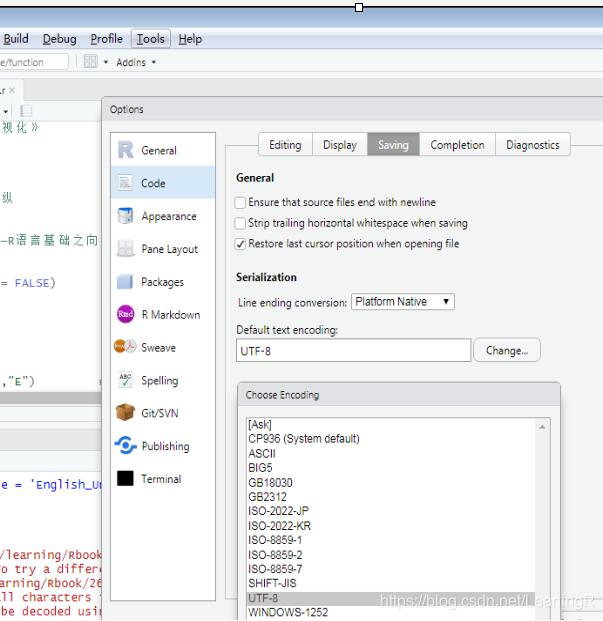Image resolution: width=603 pixels, height=621 pixels.
Task: Check strip trailing horizontal whitespace option
Action: [x=240, y=223]
